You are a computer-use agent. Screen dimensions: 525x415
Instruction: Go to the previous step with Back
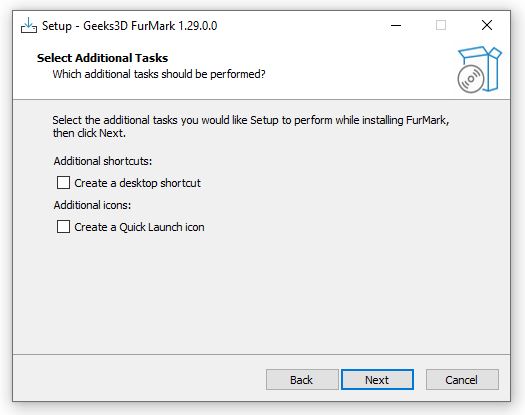(302, 379)
